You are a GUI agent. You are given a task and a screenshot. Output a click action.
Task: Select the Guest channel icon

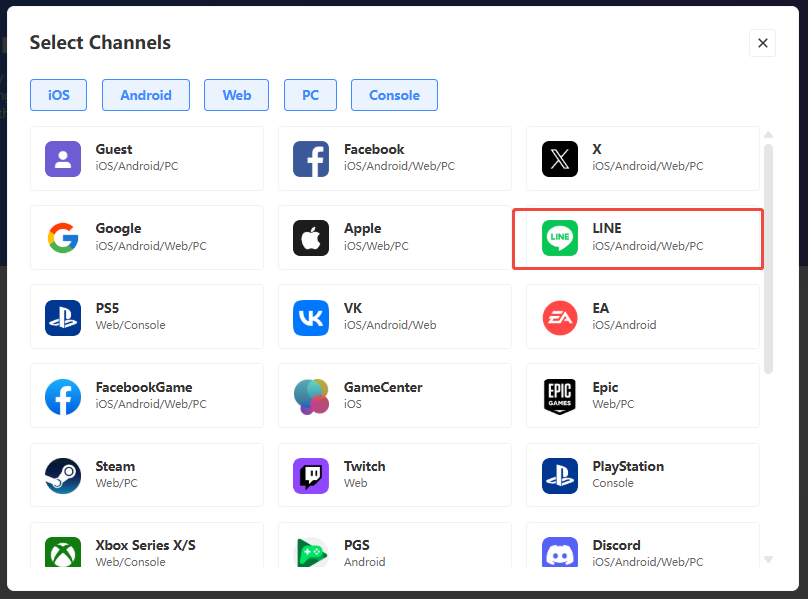[63, 159]
